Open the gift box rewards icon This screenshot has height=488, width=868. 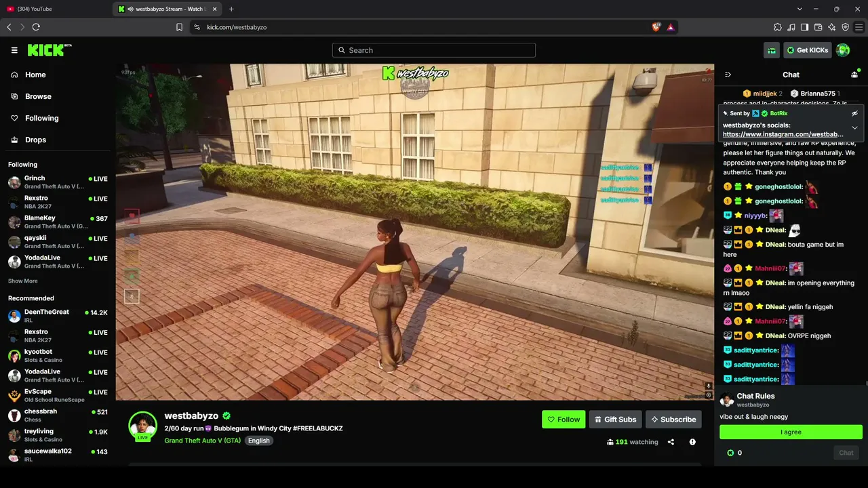(772, 50)
